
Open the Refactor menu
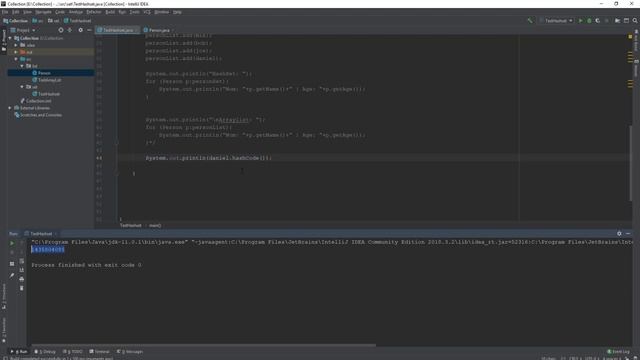[x=94, y=12]
